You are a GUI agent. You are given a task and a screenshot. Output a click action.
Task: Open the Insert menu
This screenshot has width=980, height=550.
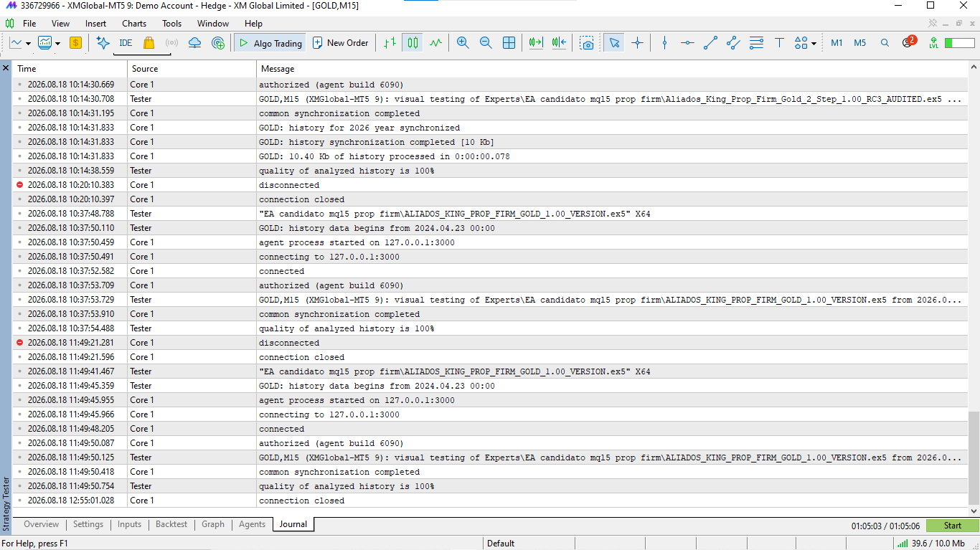(95, 24)
